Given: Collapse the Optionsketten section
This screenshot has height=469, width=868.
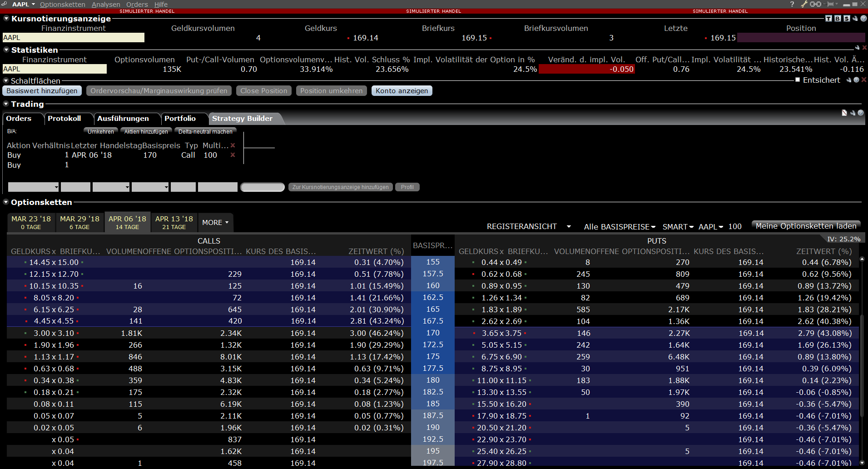Looking at the screenshot, I should point(6,202).
